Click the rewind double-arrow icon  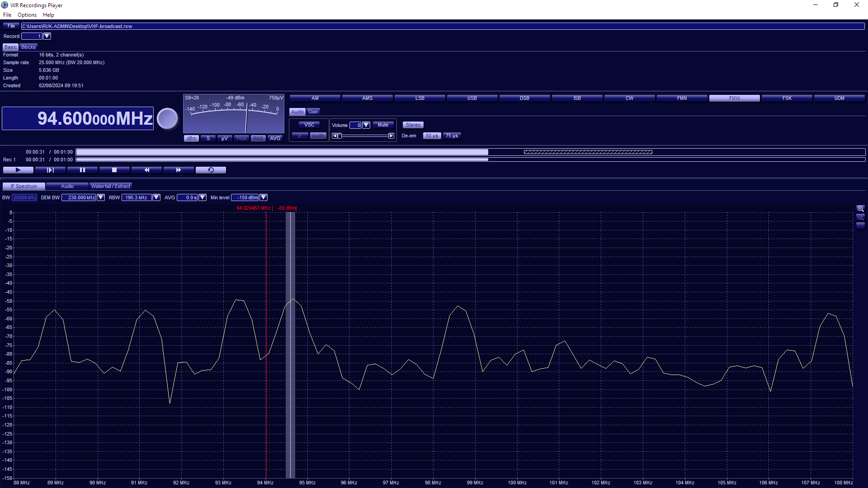[146, 170]
